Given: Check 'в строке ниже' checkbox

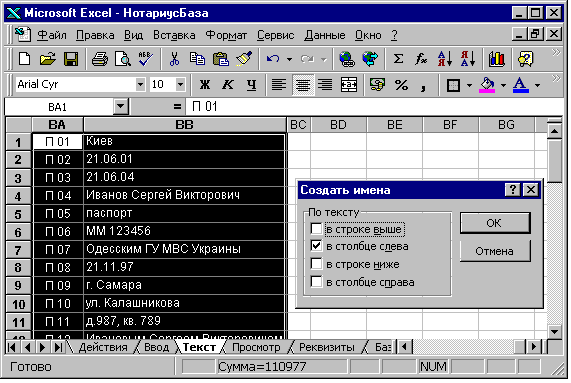Looking at the screenshot, I should click(316, 264).
